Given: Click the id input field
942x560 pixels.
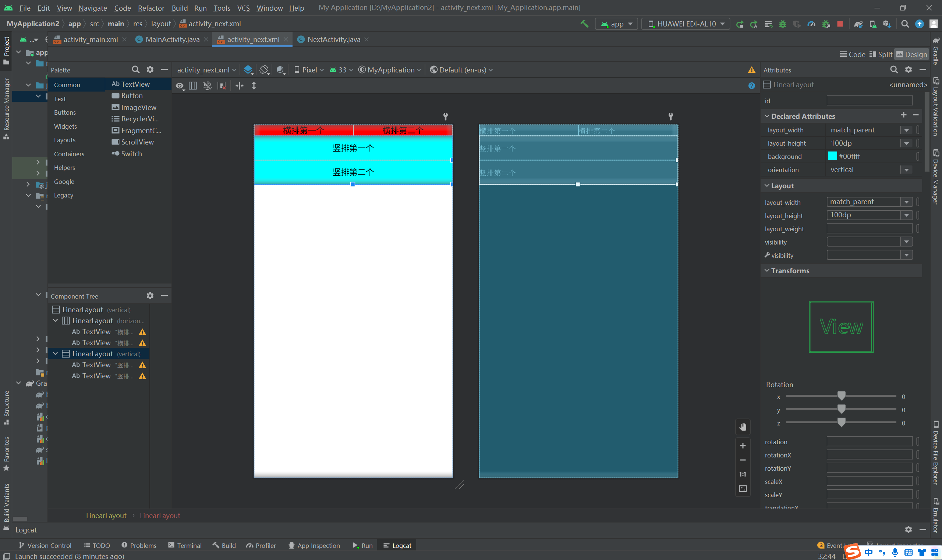Looking at the screenshot, I should point(869,101).
